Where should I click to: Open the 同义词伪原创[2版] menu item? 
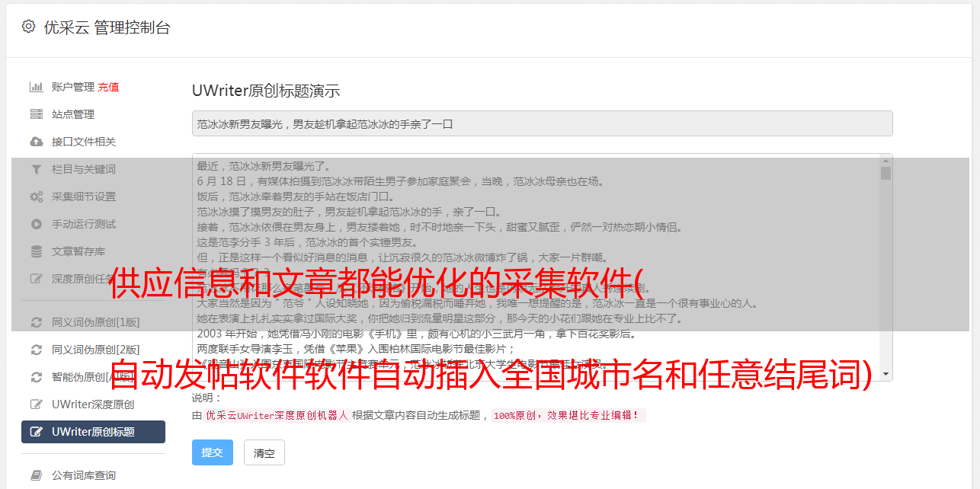93,350
